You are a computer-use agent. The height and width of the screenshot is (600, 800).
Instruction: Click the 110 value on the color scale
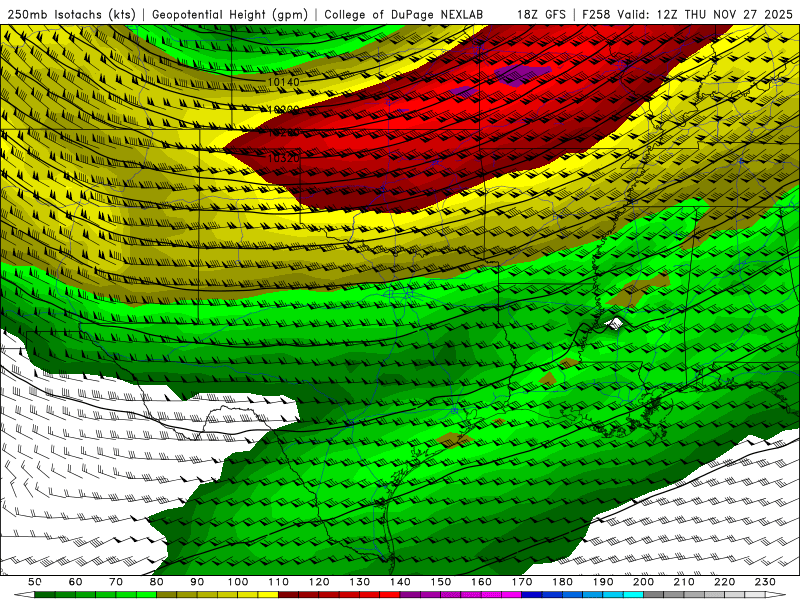point(279,582)
